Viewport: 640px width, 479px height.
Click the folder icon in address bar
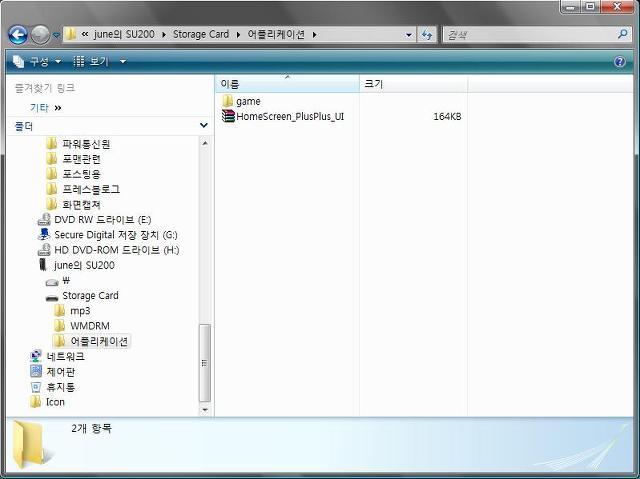pos(70,34)
